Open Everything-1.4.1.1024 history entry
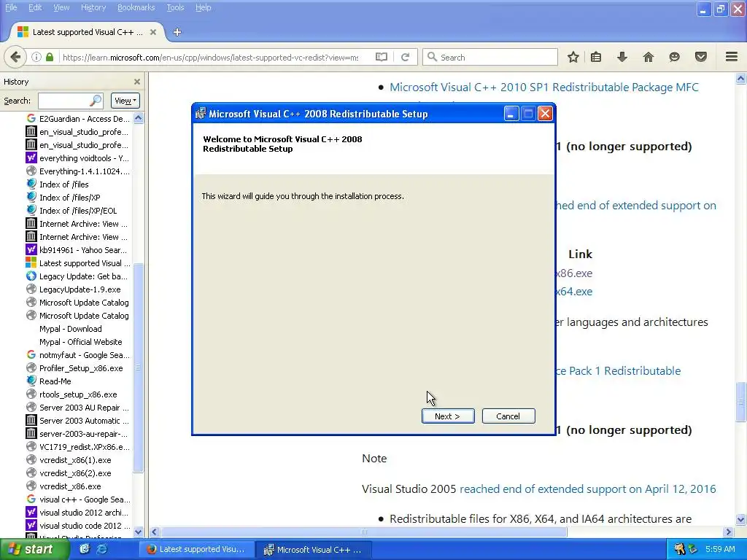 [79, 171]
